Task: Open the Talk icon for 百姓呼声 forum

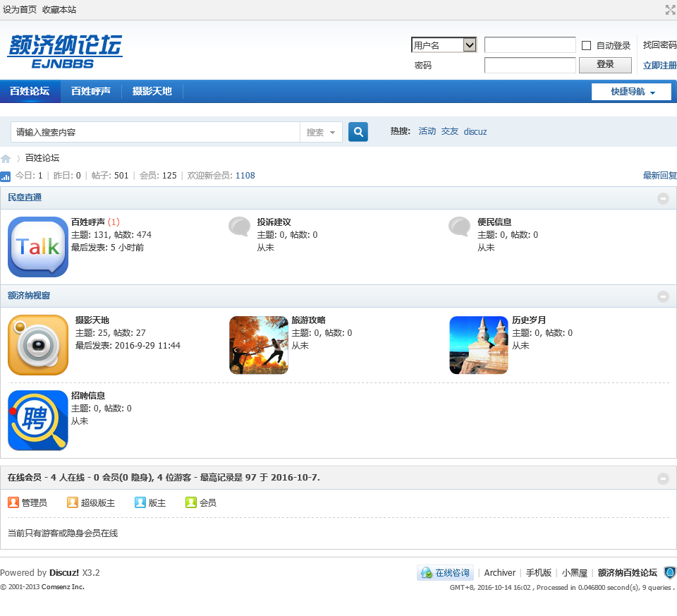Action: [x=38, y=247]
